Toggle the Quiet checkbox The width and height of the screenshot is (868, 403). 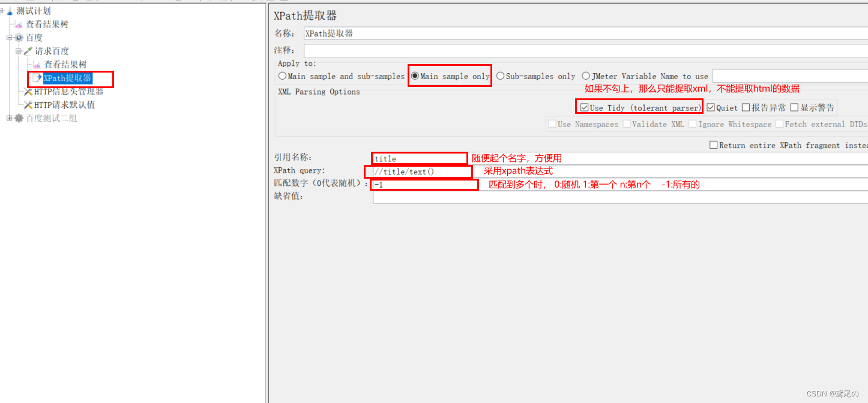pyautogui.click(x=711, y=108)
